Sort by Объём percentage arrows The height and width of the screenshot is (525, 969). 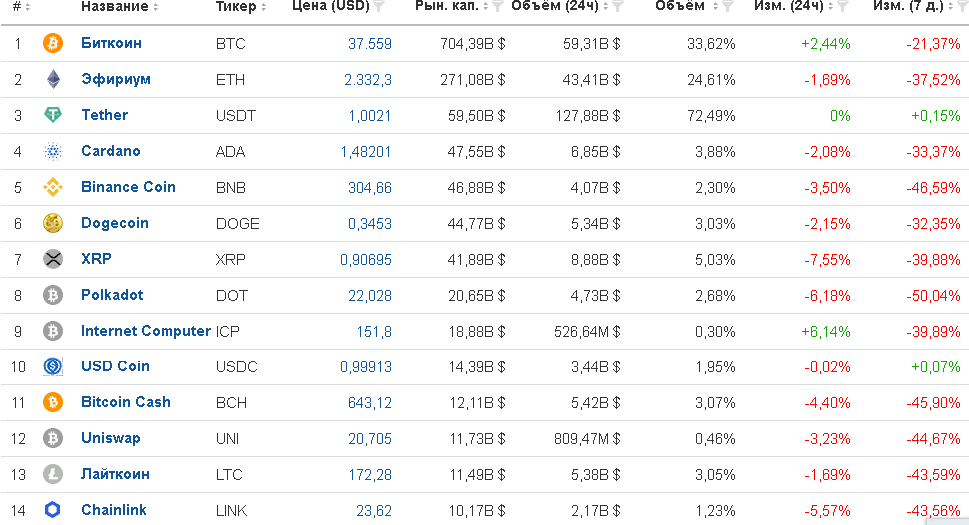pos(716,7)
